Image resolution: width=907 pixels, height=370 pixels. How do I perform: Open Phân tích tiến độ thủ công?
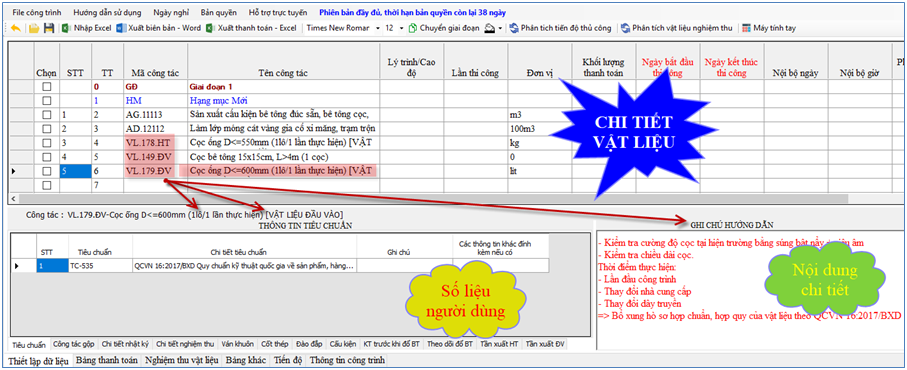561,28
